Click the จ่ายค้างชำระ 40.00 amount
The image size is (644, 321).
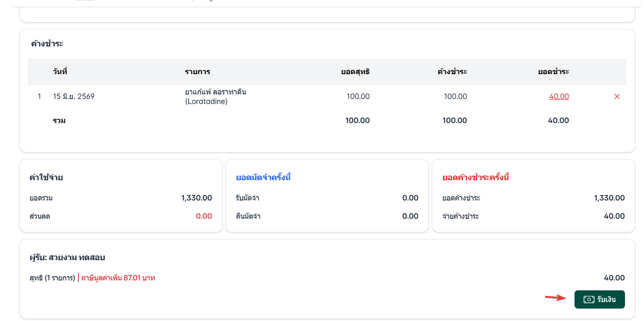(x=614, y=216)
